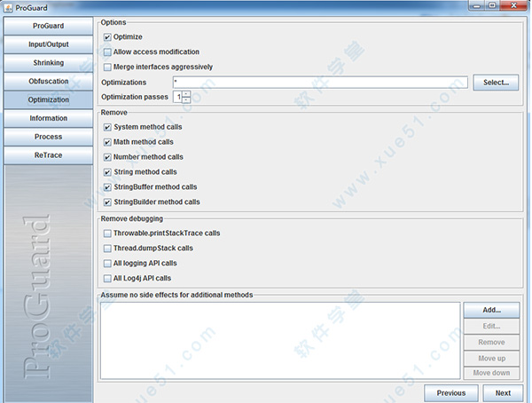Image resolution: width=532 pixels, height=403 pixels.
Task: Toggle System method calls removal
Action: click(x=107, y=128)
